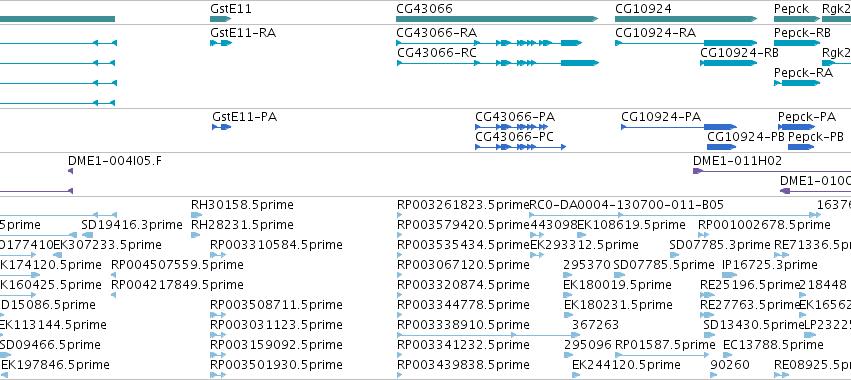Screen dimensions: 851x380
Task: Click the CG10924-RA transcript glyph
Action: [686, 43]
